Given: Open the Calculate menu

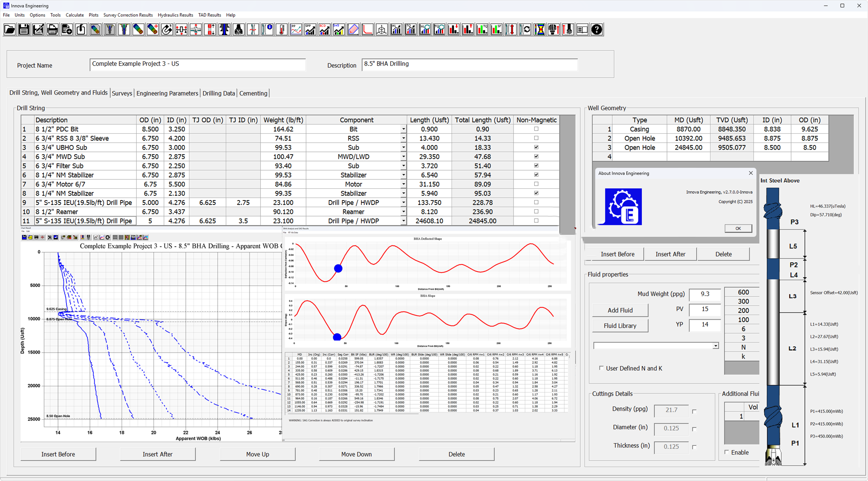Looking at the screenshot, I should [75, 15].
